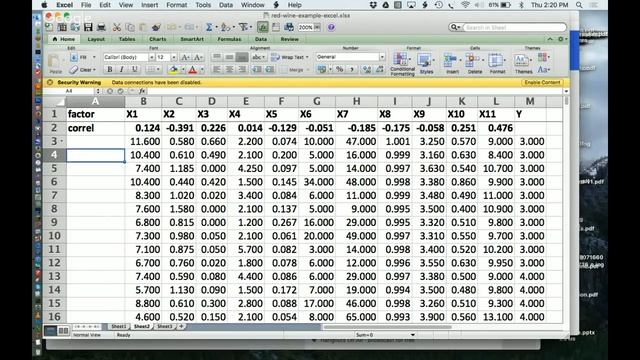
Task: Click the Save floppy disk icon
Action: tap(88, 27)
